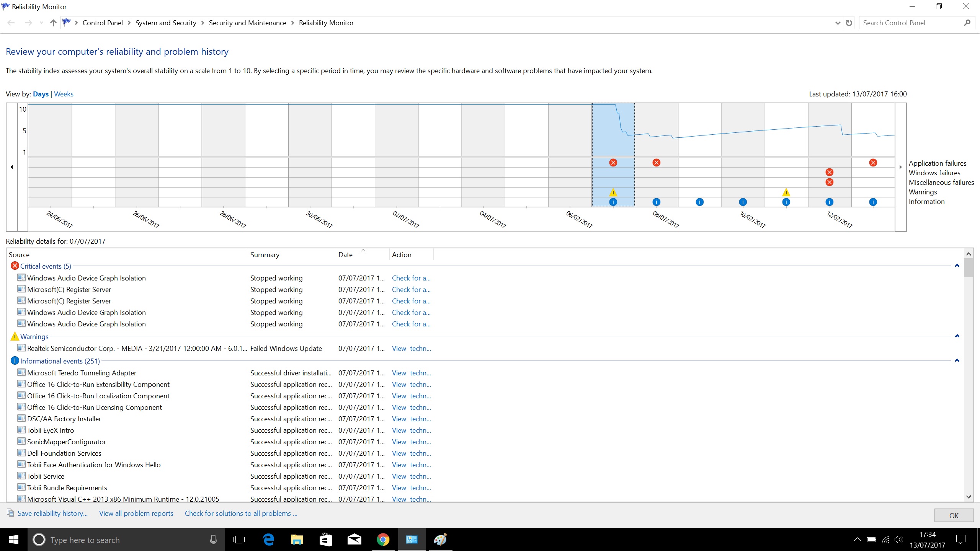Open File Explorer from the taskbar

[x=297, y=540]
